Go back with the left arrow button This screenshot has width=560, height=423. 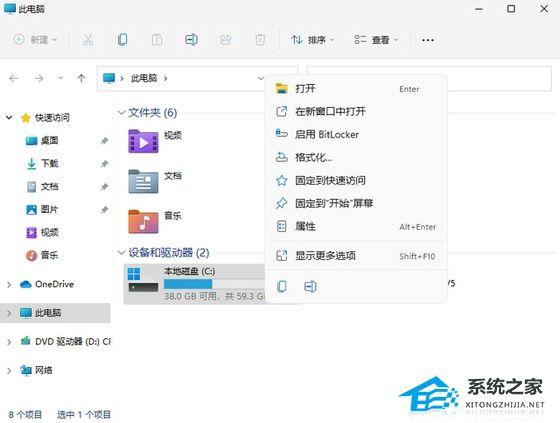14,78
